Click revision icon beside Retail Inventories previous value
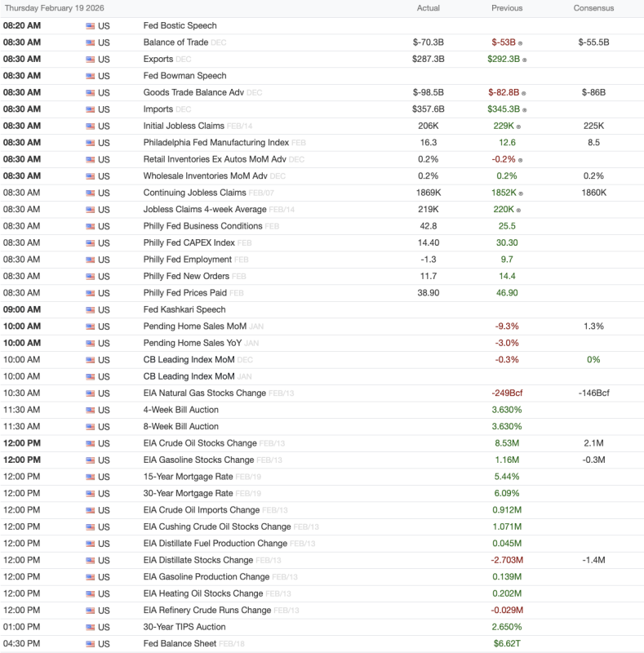The image size is (644, 653). tap(520, 160)
